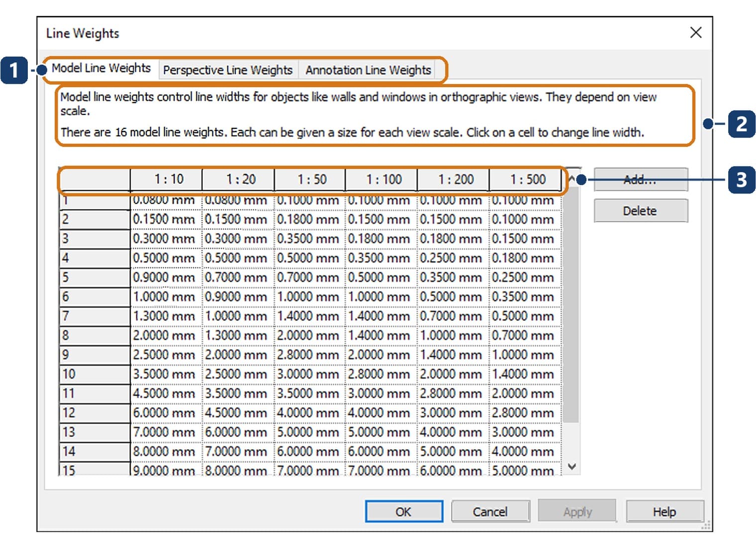
Task: Select row header 7
Action: pos(94,316)
